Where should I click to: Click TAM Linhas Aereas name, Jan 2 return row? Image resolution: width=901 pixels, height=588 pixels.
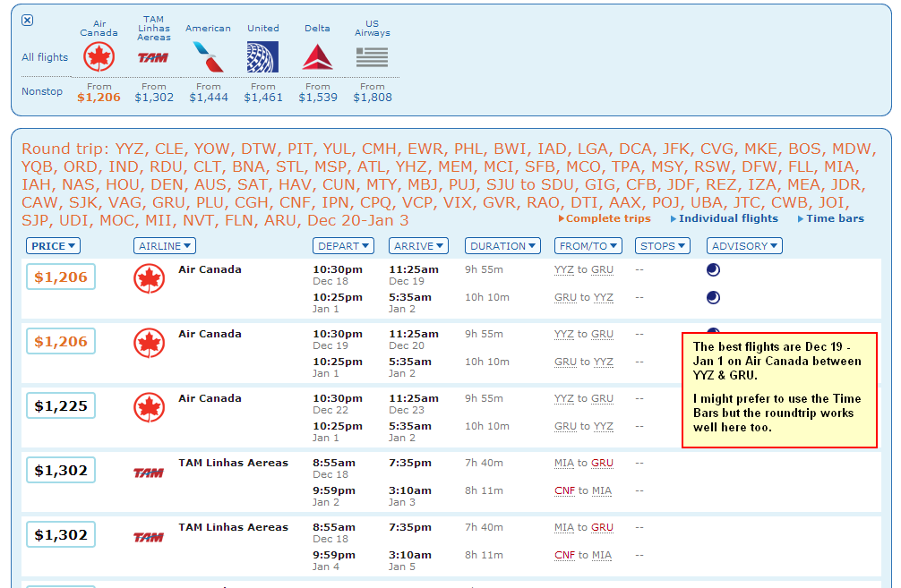pos(233,463)
